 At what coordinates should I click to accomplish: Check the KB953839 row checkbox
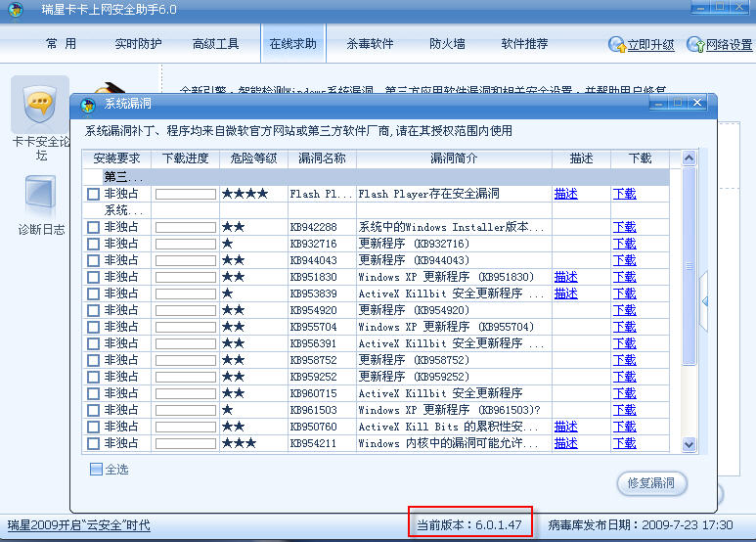(93, 294)
